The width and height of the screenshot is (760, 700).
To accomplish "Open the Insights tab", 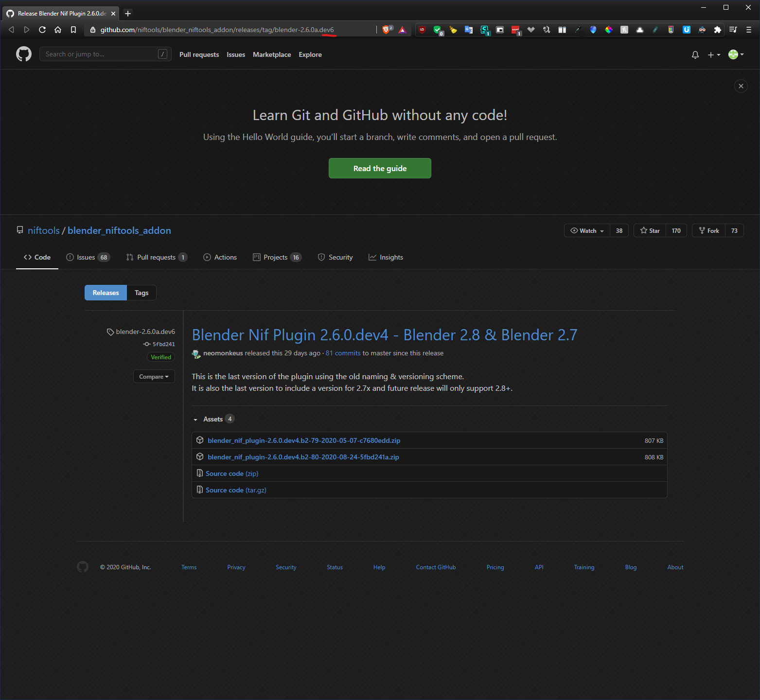I will pyautogui.click(x=386, y=257).
